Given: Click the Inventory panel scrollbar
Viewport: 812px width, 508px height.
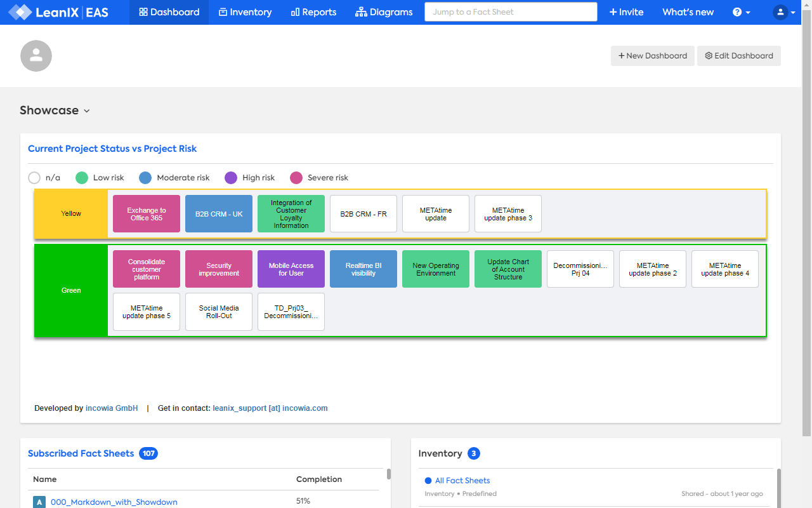Looking at the screenshot, I should [x=778, y=488].
